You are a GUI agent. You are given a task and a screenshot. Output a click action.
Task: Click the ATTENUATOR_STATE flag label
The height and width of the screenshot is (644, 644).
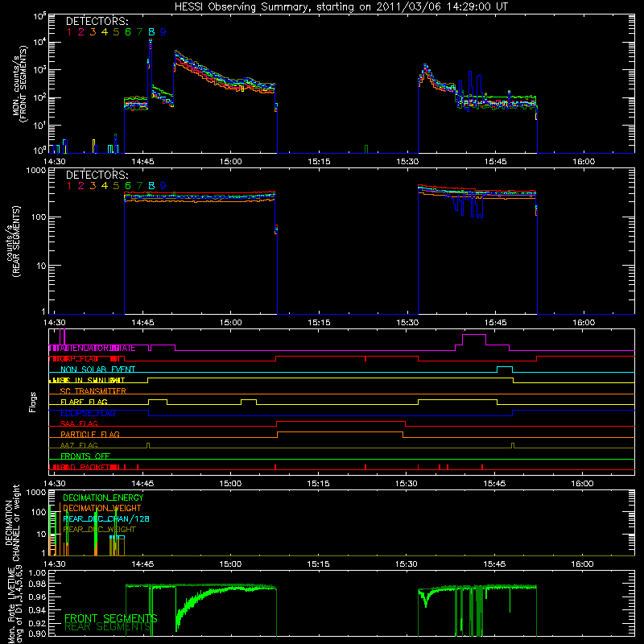coord(97,349)
